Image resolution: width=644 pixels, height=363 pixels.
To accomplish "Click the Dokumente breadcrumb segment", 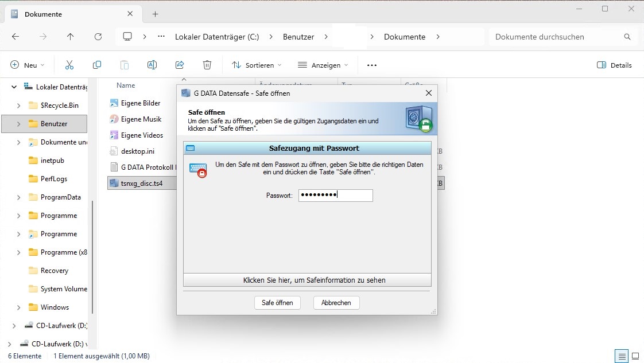I will (405, 37).
